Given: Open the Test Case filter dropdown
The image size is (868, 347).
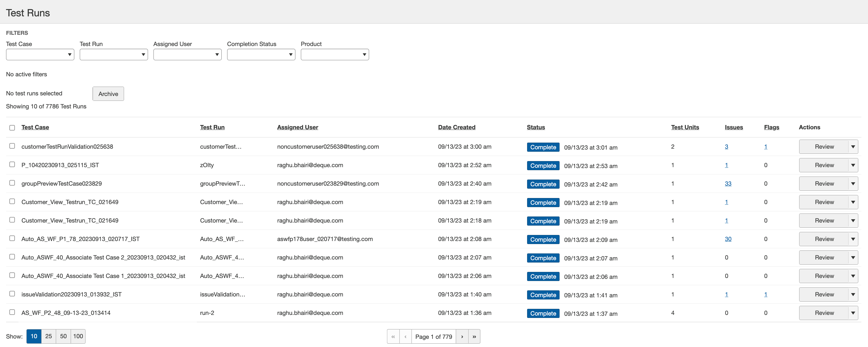Looking at the screenshot, I should click(x=40, y=55).
